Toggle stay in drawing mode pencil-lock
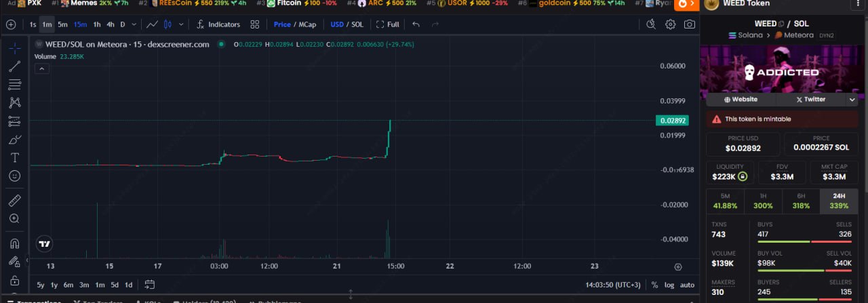The width and height of the screenshot is (868, 303). coord(14,262)
